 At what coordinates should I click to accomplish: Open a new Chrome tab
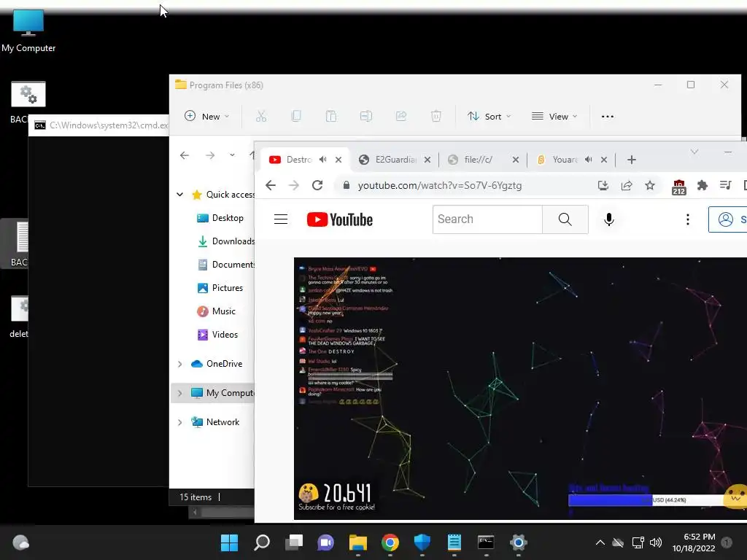[x=632, y=160]
